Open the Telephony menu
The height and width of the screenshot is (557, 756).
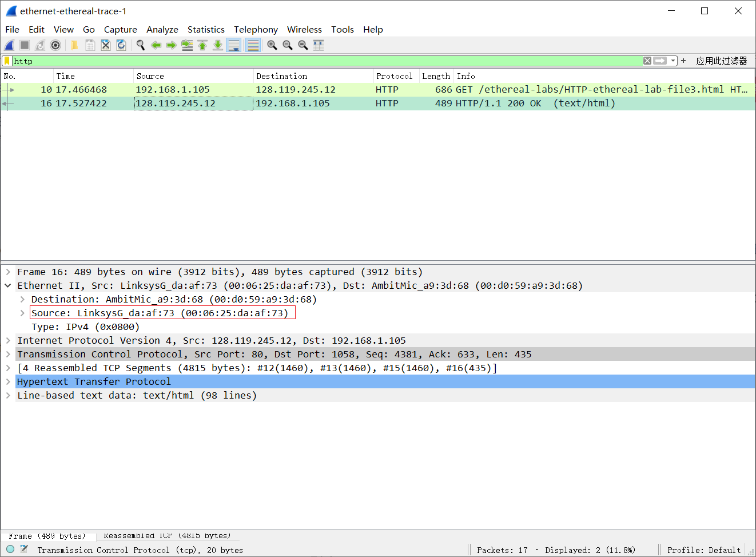click(x=256, y=29)
